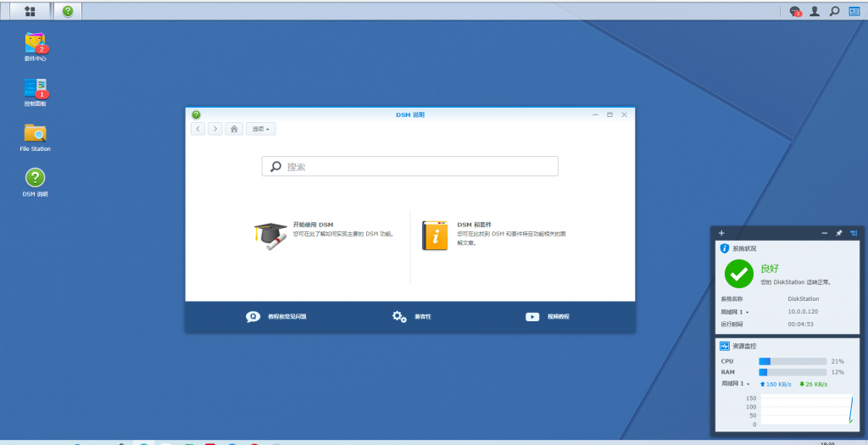Open the graduation cap getting-started icon
This screenshot has height=445, width=868.
(x=270, y=236)
